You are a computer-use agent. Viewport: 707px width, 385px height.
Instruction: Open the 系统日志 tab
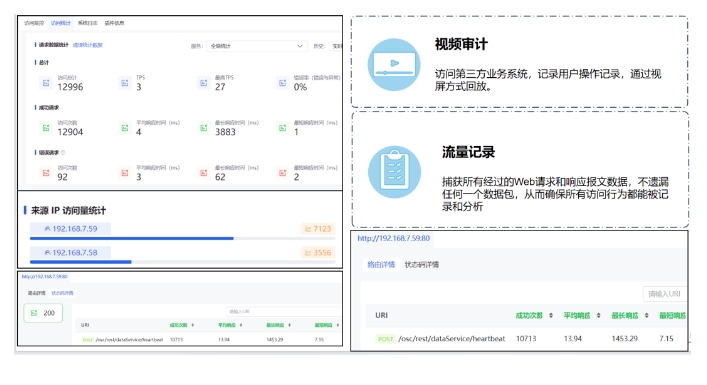(87, 23)
